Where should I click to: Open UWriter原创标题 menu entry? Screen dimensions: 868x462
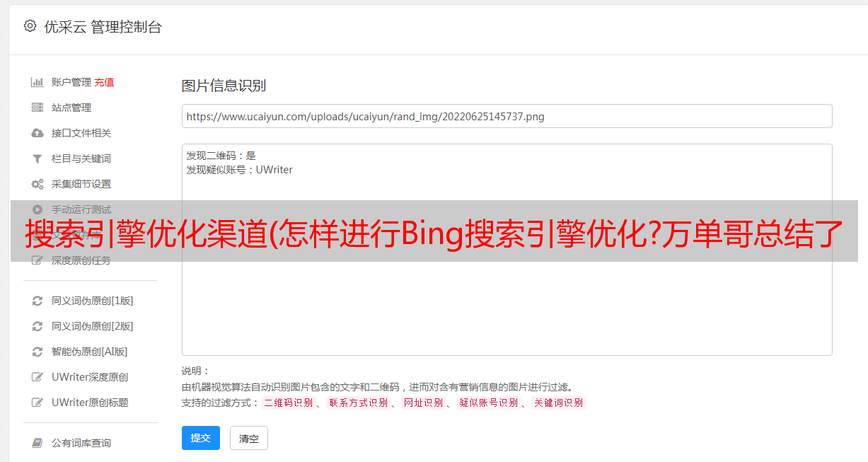[x=90, y=403]
